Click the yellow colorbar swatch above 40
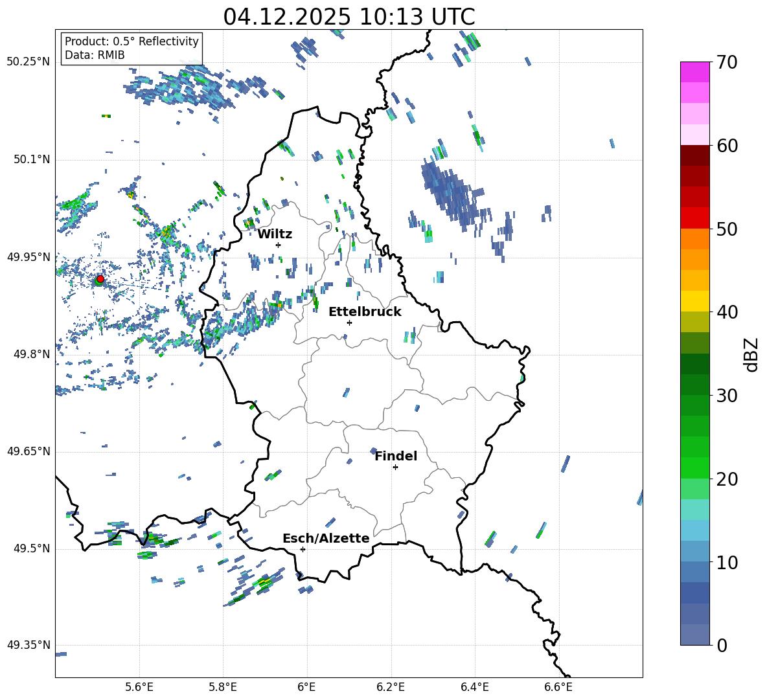 pos(695,301)
